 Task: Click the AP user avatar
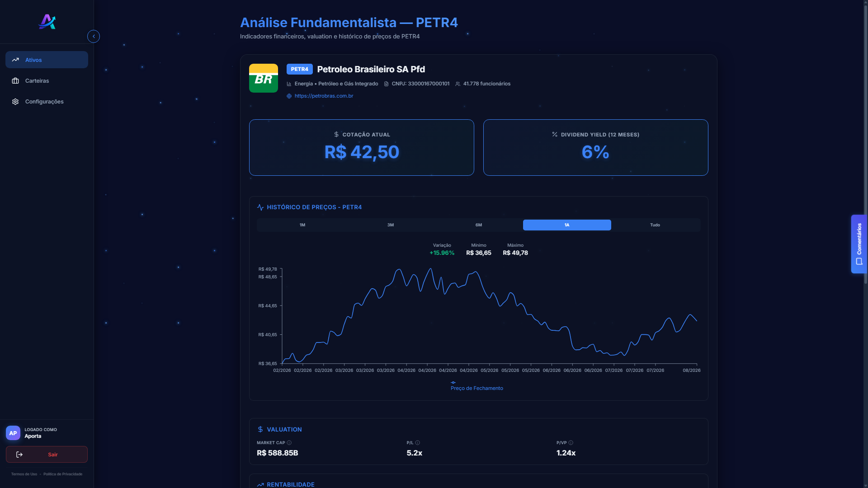(13, 433)
